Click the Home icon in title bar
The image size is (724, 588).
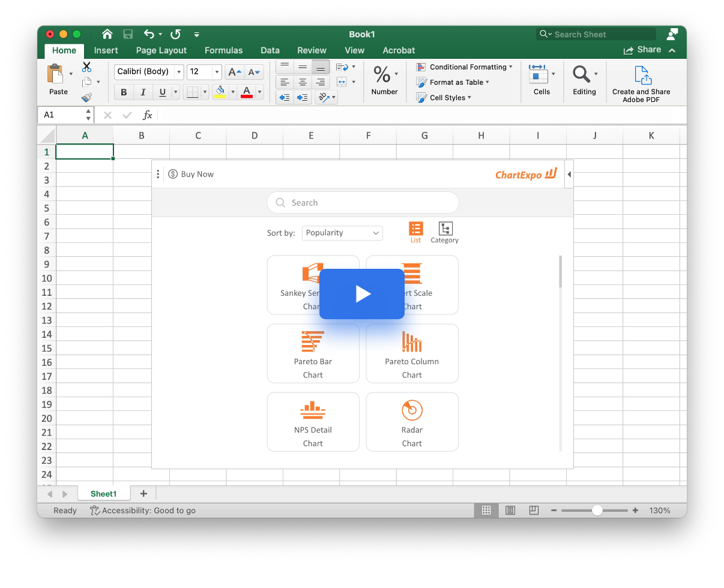[x=107, y=34]
